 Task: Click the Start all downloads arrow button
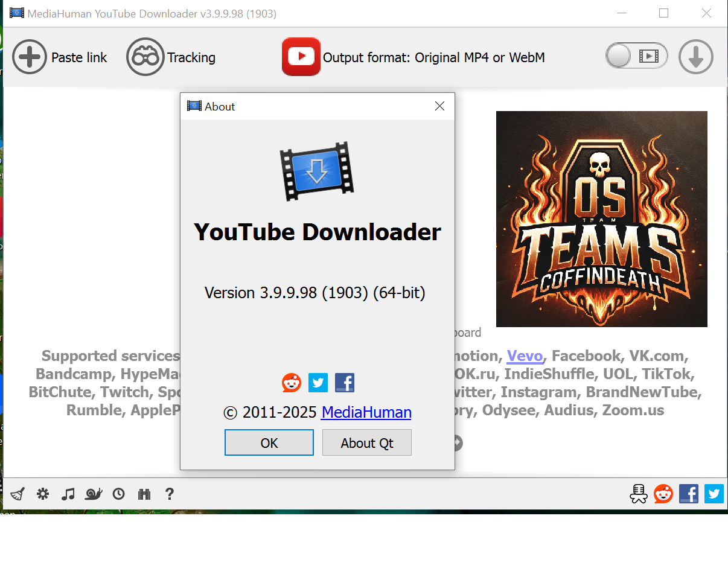point(696,57)
